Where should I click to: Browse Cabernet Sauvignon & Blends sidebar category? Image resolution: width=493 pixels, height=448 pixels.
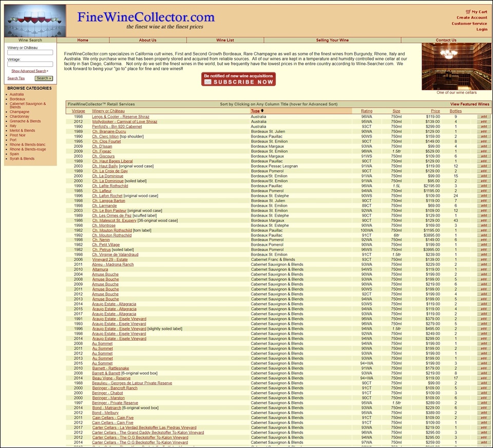pyautogui.click(x=28, y=105)
